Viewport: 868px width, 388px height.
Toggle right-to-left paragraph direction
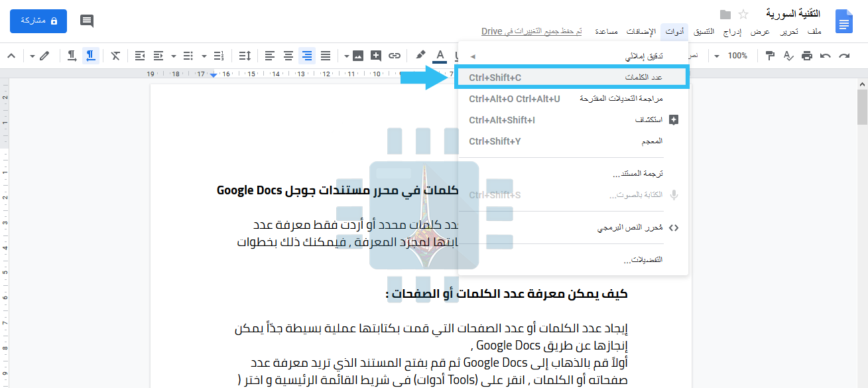(x=91, y=56)
